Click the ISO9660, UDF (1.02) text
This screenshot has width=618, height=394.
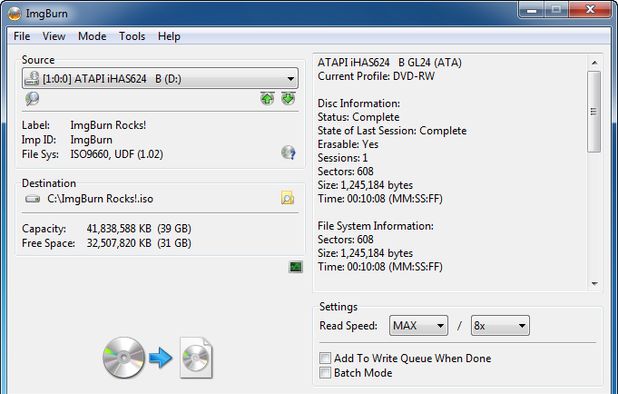[117, 154]
